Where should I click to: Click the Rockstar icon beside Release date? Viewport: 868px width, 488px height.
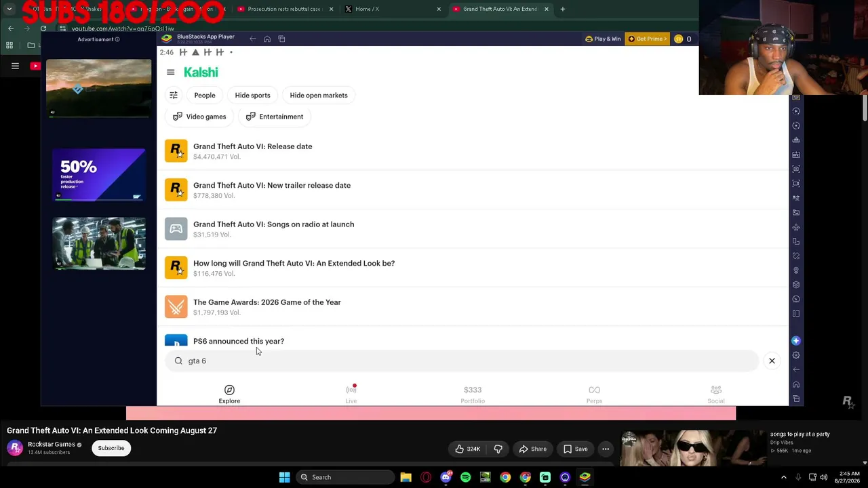click(x=176, y=150)
